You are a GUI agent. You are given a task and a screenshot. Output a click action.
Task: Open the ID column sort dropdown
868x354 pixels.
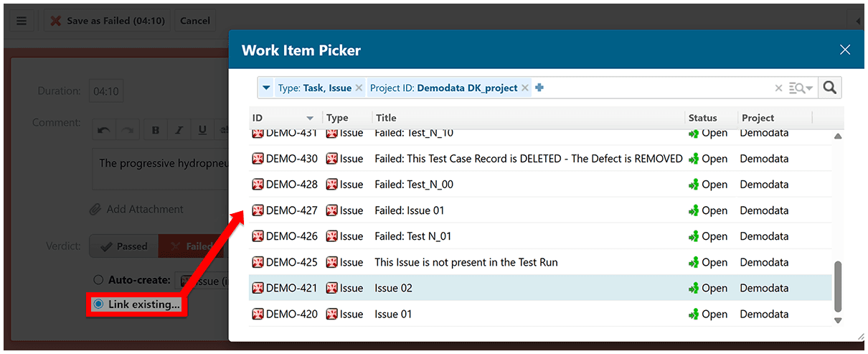[310, 118]
